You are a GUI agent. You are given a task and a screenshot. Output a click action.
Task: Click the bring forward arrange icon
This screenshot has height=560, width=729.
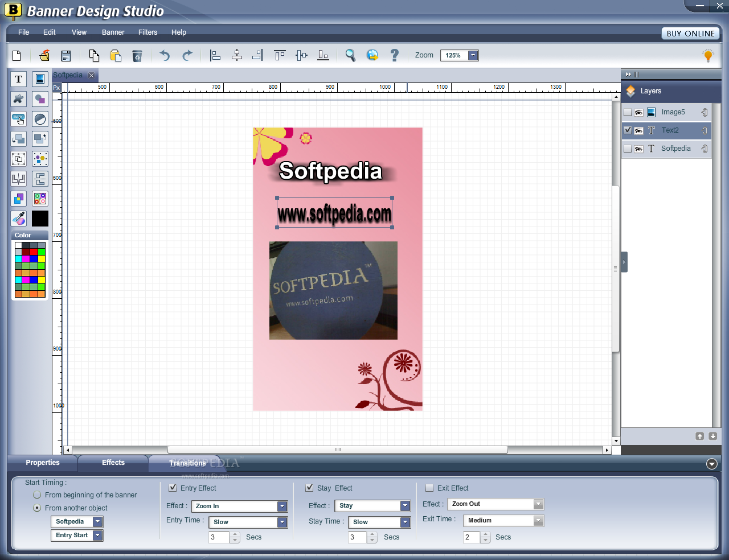pos(40,139)
